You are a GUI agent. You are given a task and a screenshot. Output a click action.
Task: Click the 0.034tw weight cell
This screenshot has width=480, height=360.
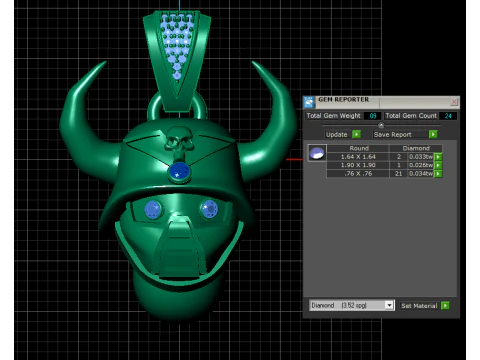[421, 174]
